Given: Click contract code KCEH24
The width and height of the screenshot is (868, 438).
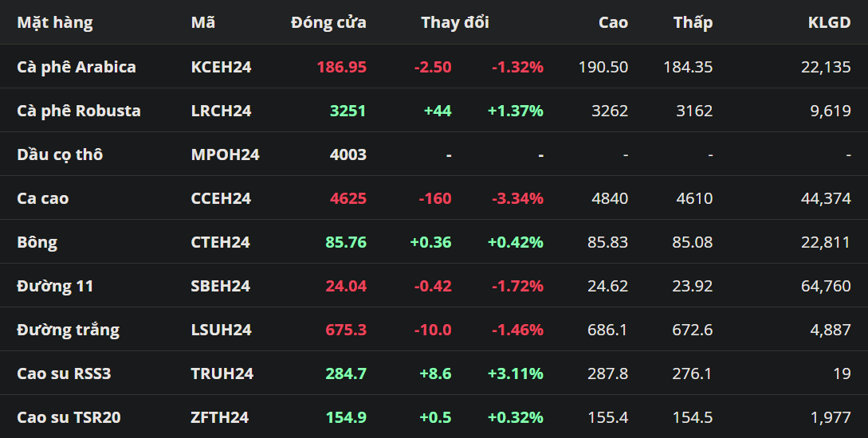Looking at the screenshot, I should (221, 67).
